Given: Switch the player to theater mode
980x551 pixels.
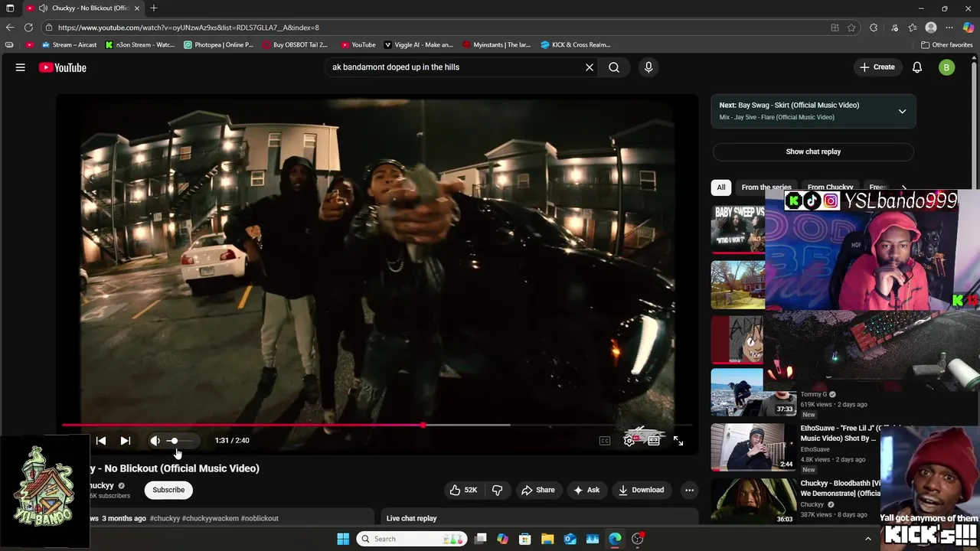Looking at the screenshot, I should 654,441.
